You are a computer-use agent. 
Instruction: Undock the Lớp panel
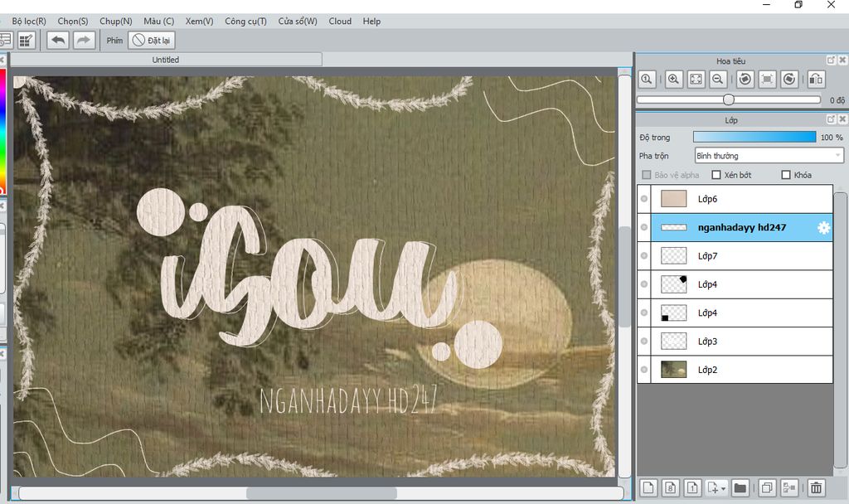click(x=831, y=119)
